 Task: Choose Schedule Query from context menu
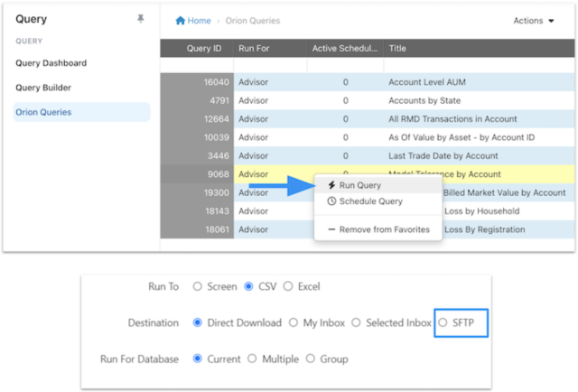tap(370, 201)
